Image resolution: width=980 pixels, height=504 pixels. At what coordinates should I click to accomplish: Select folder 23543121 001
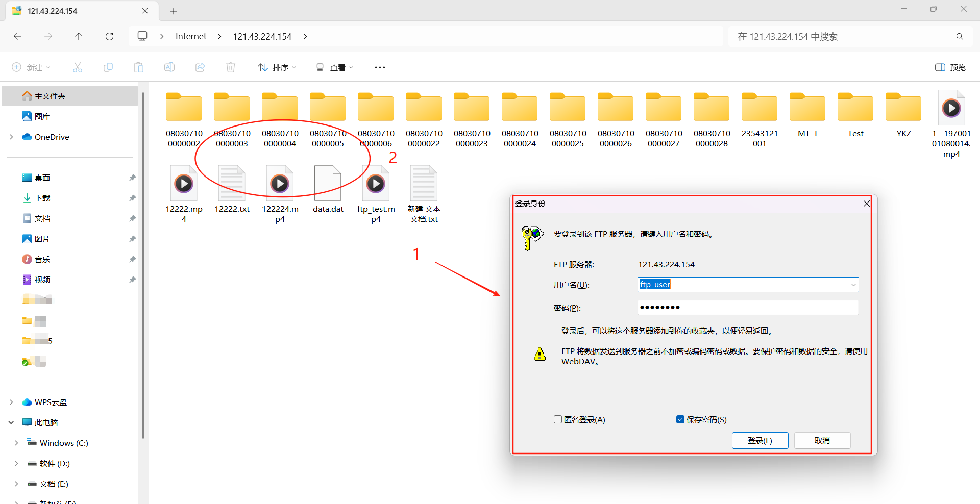point(759,120)
